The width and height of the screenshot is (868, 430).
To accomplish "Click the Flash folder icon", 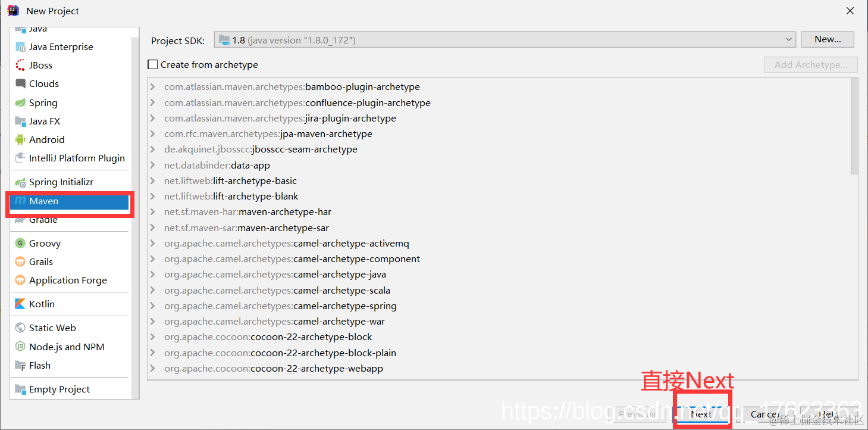I will coord(20,366).
